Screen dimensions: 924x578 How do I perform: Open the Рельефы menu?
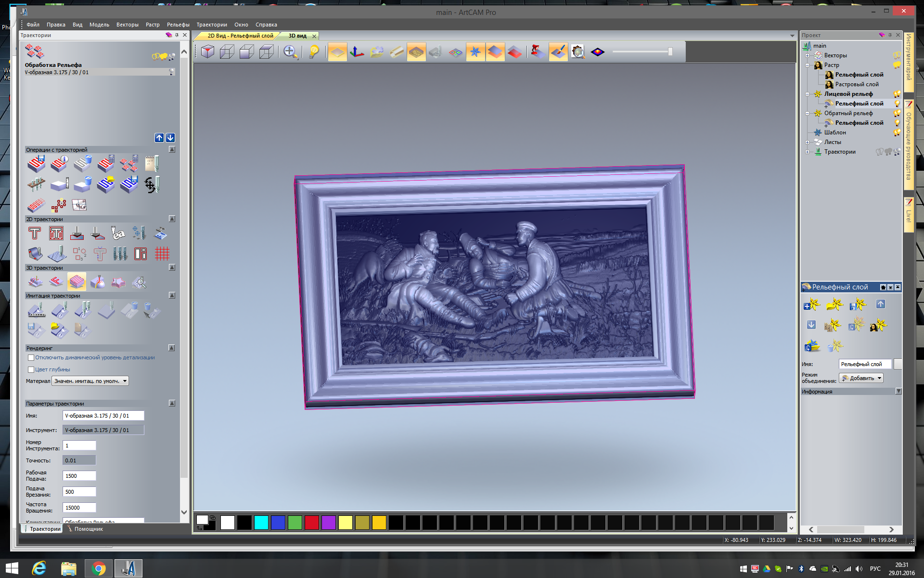pos(178,25)
